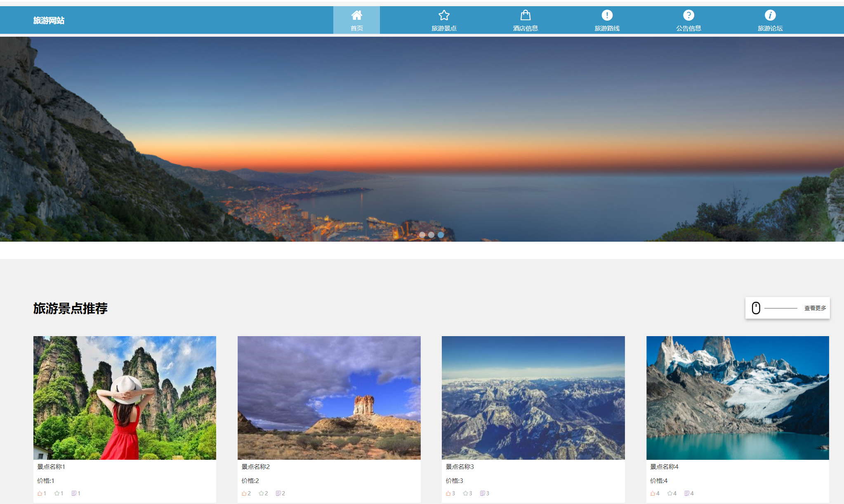Click the home icon for 首页
Image resolution: width=844 pixels, height=504 pixels.
coord(356,15)
